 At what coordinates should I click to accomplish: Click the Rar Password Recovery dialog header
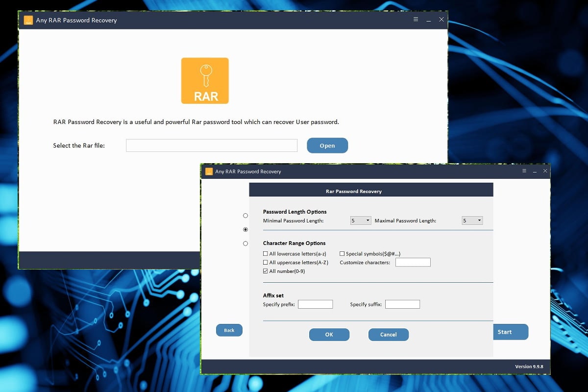pyautogui.click(x=371, y=191)
